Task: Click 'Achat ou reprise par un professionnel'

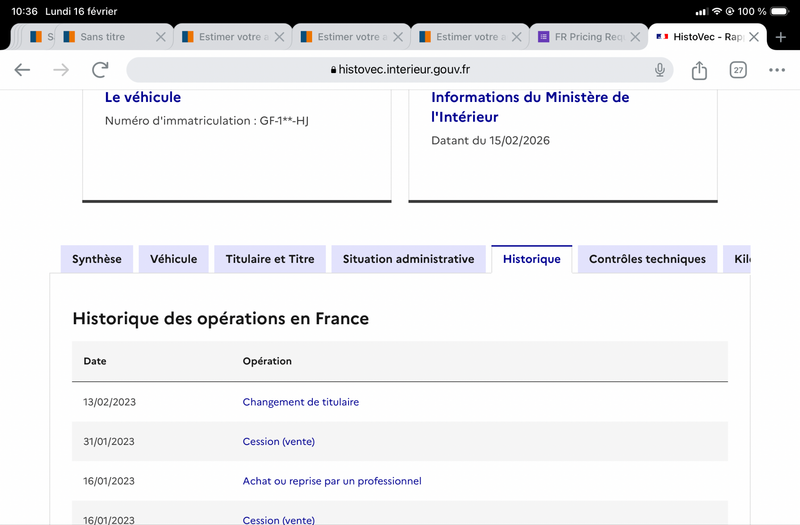Action: click(332, 481)
